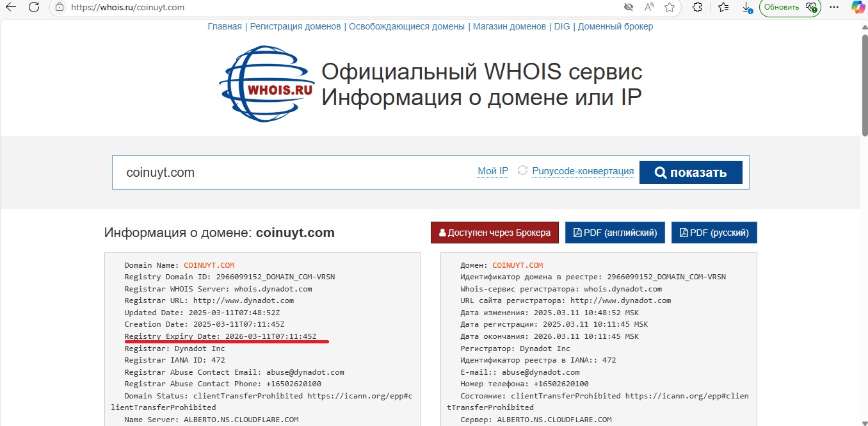Viewport: 868px width, 426px height.
Task: View site info via lock icon
Action: [60, 8]
